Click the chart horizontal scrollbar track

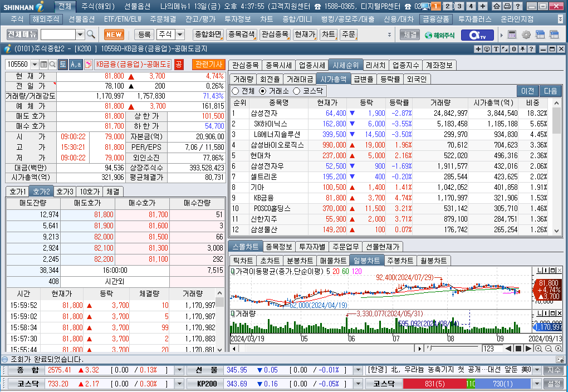point(328,349)
